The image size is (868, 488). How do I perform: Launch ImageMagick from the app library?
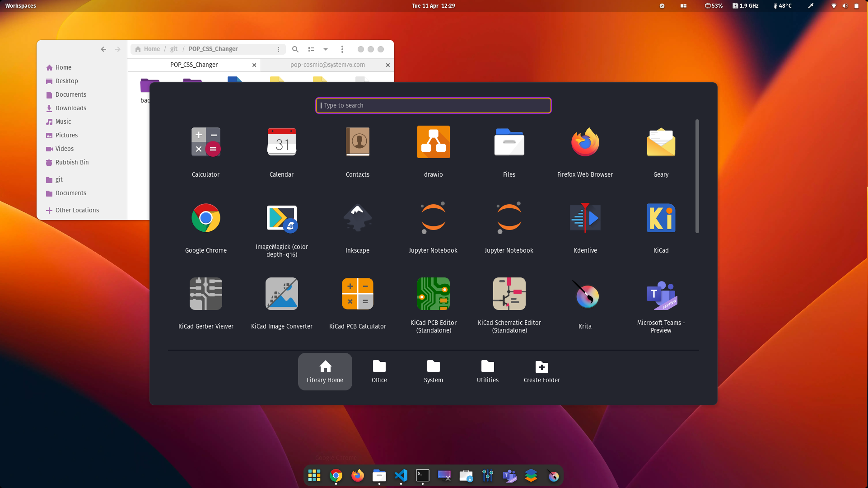pos(281,218)
